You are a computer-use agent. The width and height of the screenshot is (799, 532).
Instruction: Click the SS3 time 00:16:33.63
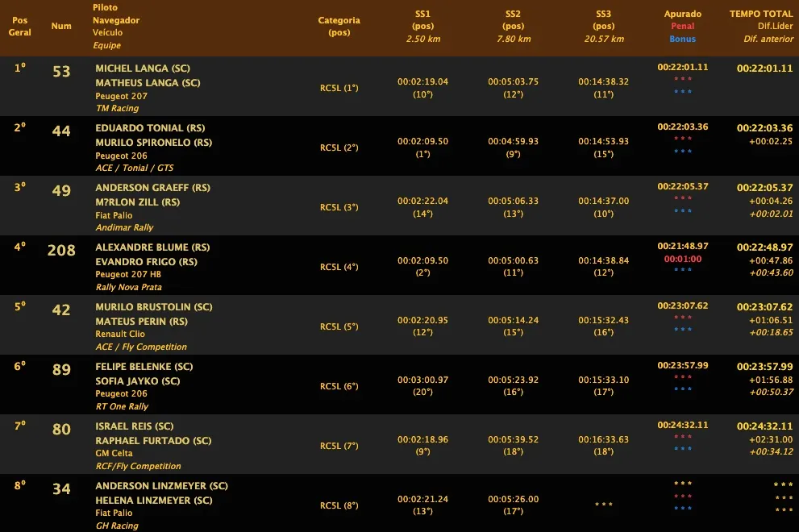coord(604,439)
